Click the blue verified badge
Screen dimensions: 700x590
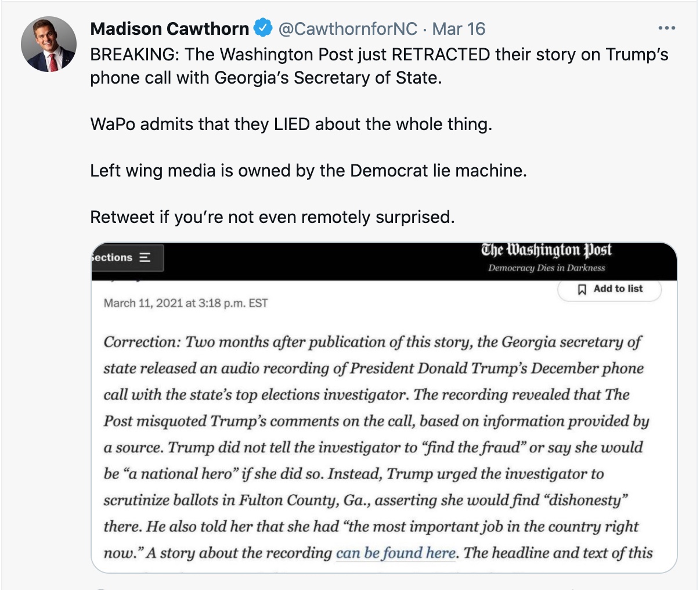pyautogui.click(x=264, y=28)
